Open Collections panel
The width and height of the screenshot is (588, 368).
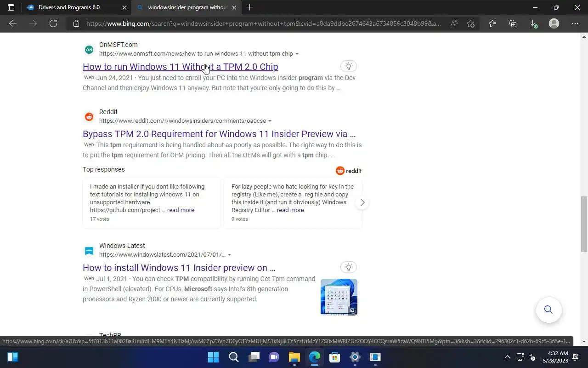click(x=513, y=23)
